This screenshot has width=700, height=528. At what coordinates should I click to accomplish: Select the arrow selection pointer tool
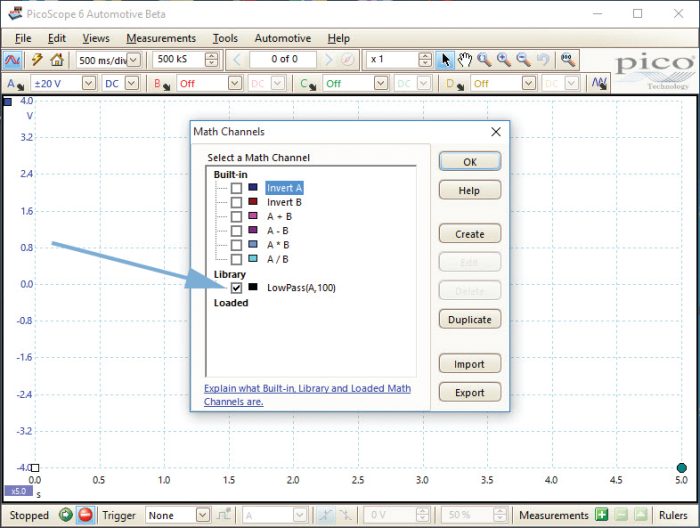(445, 59)
